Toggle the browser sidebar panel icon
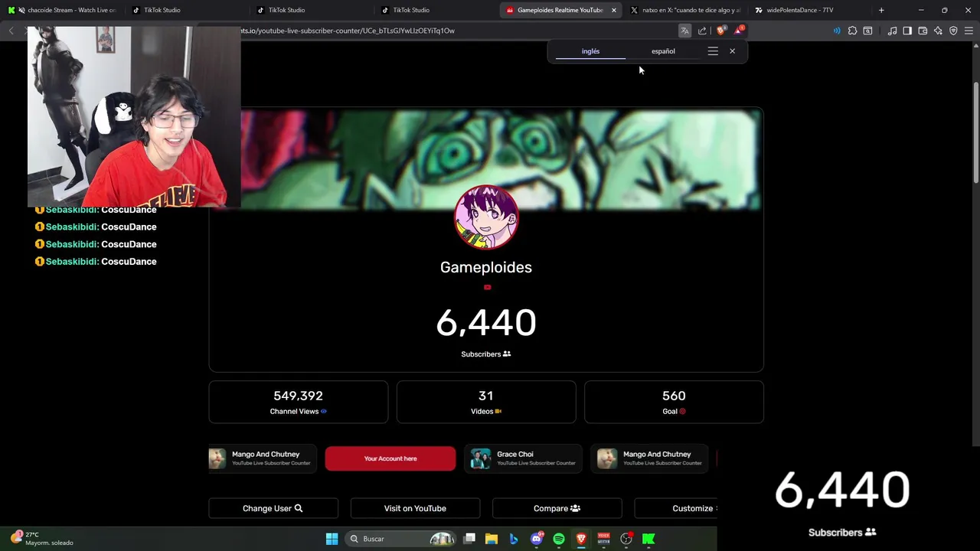 907,31
